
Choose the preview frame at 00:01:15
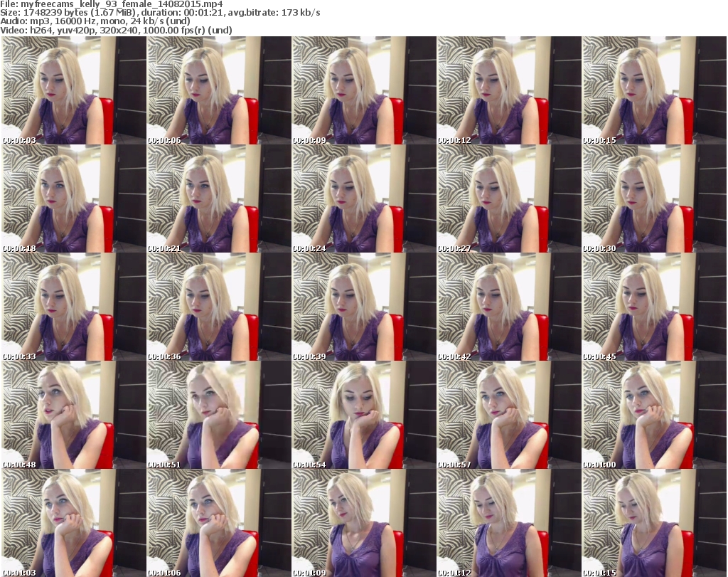(654, 523)
